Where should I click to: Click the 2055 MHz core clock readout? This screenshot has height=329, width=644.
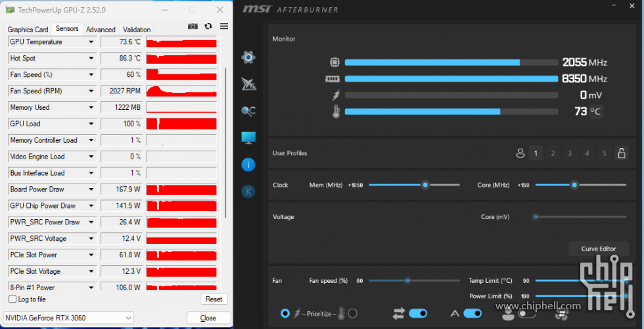[x=585, y=63]
